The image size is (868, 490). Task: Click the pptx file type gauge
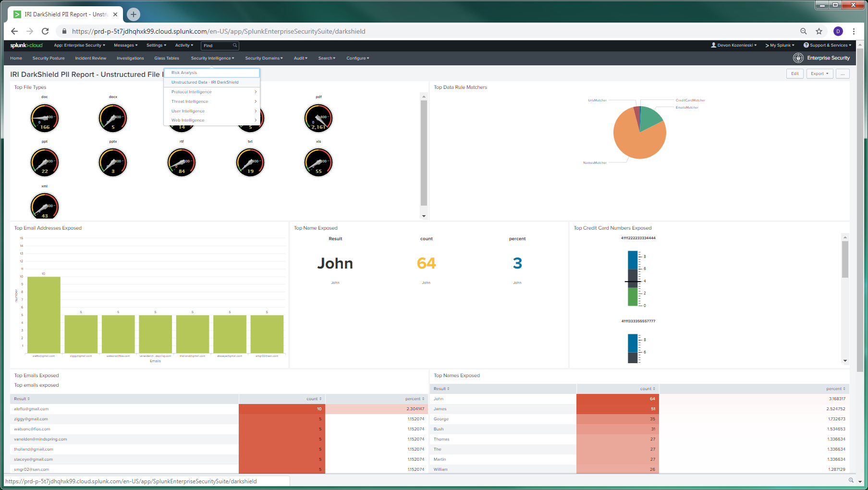[113, 162]
